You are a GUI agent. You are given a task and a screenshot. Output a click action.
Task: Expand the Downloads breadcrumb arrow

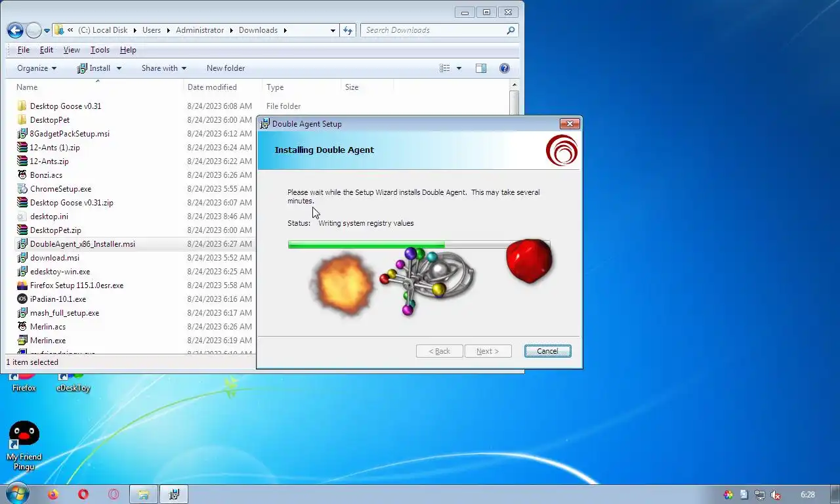tap(285, 30)
